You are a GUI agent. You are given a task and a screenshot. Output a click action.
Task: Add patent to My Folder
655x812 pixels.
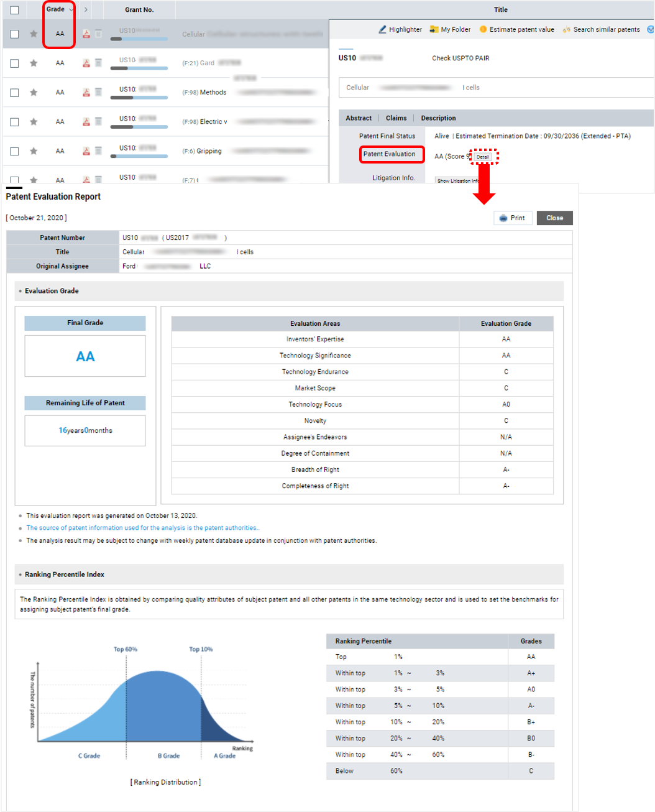[450, 29]
